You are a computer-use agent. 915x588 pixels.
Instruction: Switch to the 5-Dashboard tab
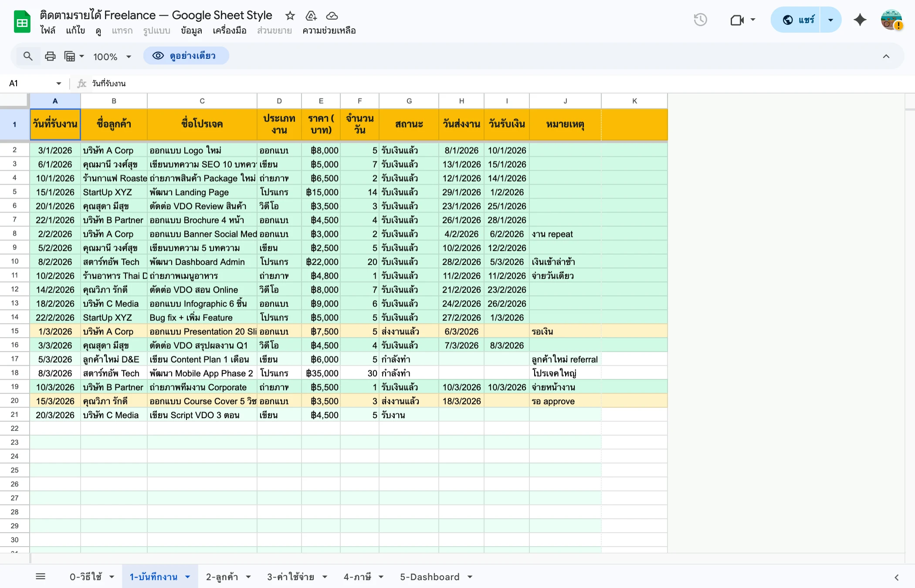pyautogui.click(x=430, y=576)
